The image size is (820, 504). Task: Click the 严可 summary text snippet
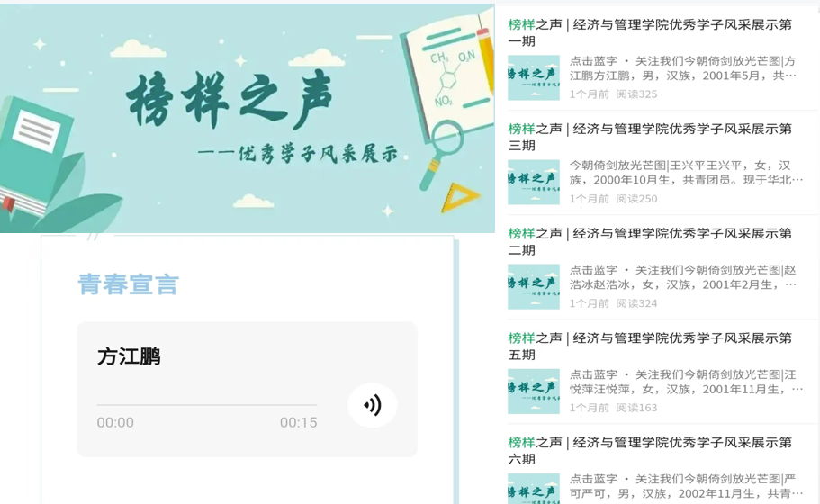(683, 486)
